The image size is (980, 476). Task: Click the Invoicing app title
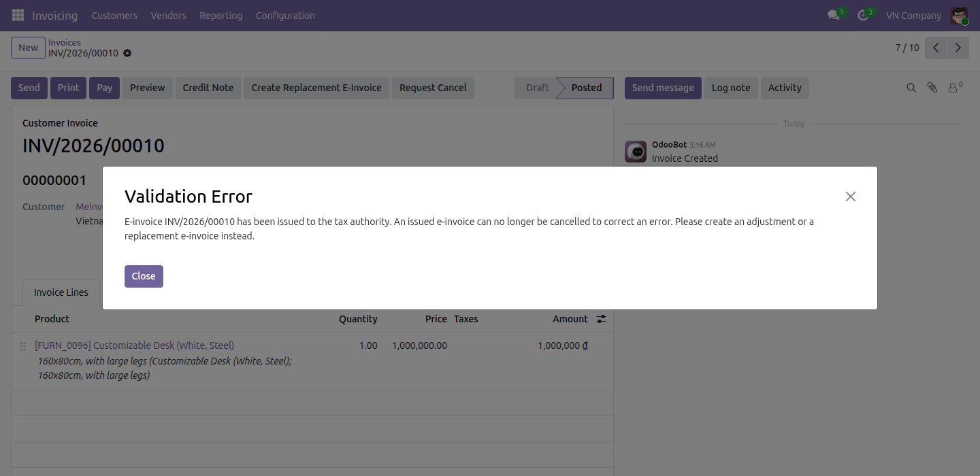point(54,15)
